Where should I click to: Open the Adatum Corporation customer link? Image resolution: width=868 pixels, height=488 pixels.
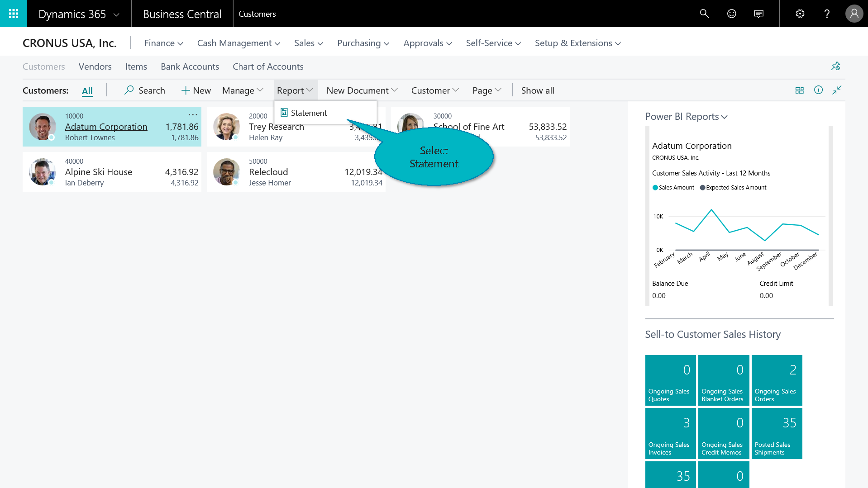pos(106,127)
